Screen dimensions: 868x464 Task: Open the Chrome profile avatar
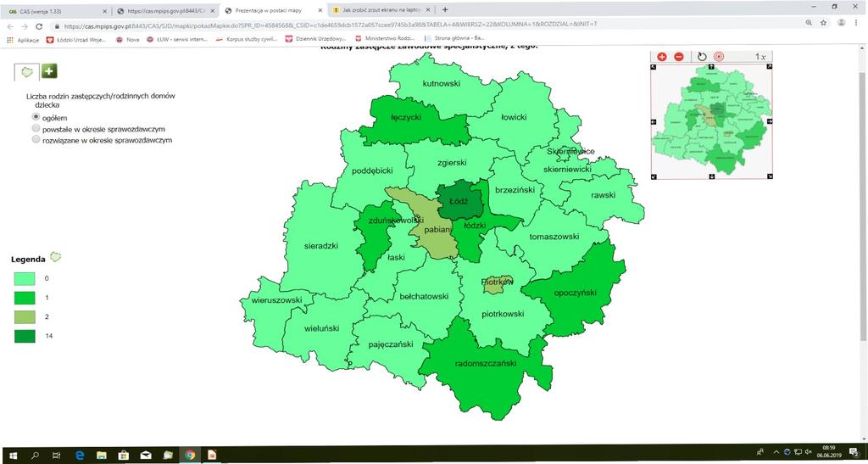coord(842,23)
